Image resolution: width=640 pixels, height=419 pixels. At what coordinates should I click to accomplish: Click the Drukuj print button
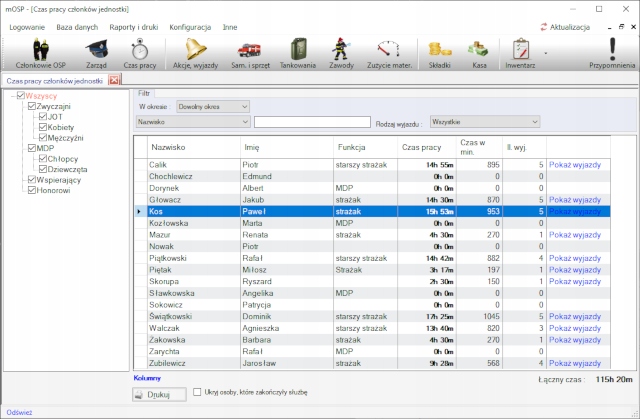(x=160, y=395)
